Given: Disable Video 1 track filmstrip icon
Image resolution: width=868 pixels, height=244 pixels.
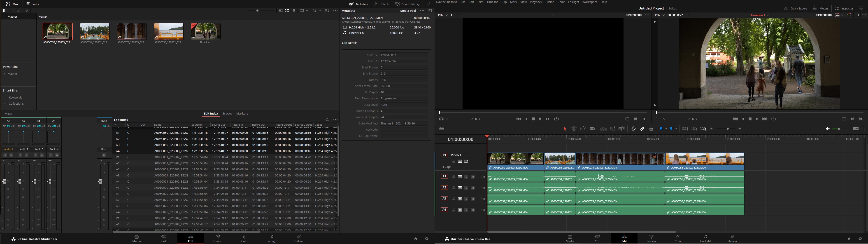Looking at the screenshot, I should pyautogui.click(x=466, y=162).
